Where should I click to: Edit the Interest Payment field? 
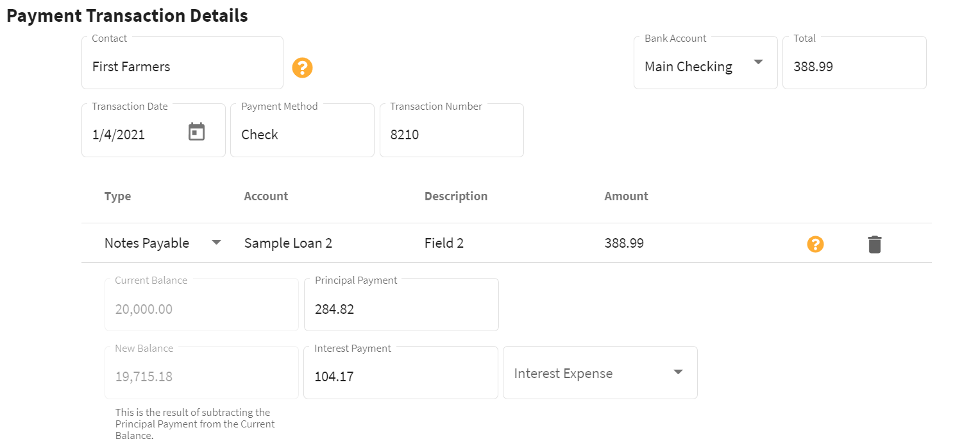(x=401, y=372)
